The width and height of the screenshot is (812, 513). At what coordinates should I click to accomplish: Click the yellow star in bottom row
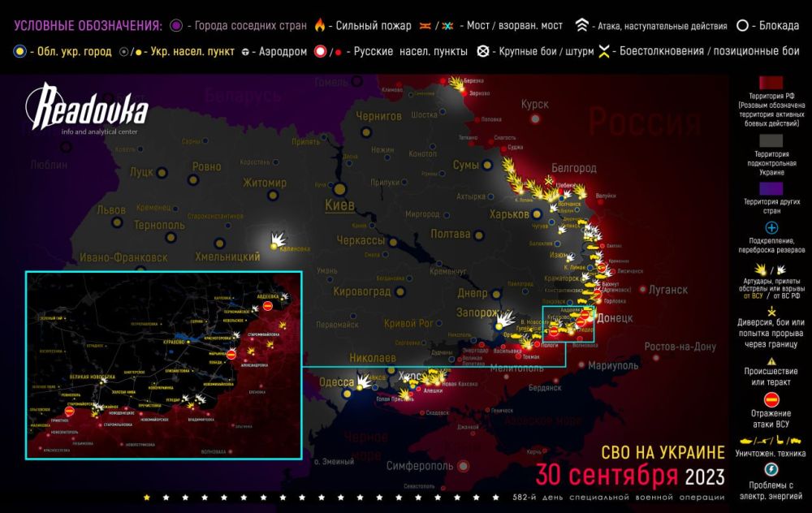tap(146, 497)
